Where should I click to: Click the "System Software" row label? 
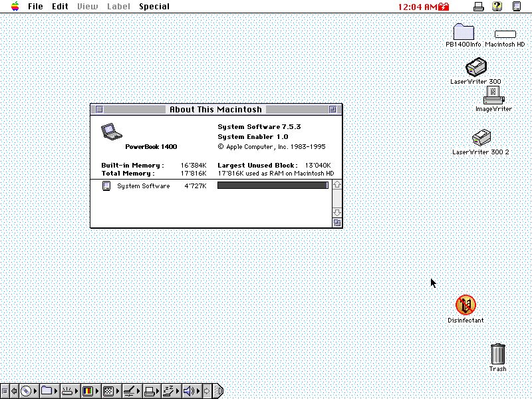coord(144,186)
